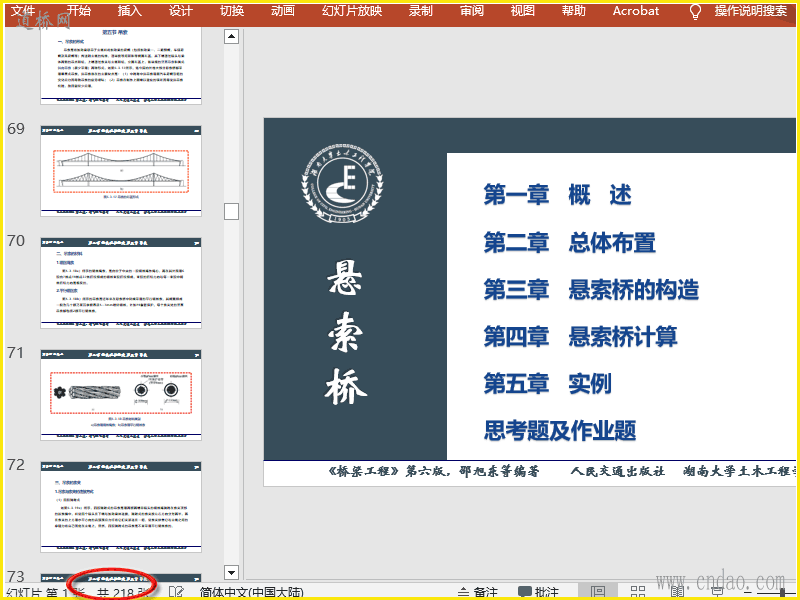Toggle the 备注 notes pane
800x600 pixels.
pyautogui.click(x=477, y=592)
